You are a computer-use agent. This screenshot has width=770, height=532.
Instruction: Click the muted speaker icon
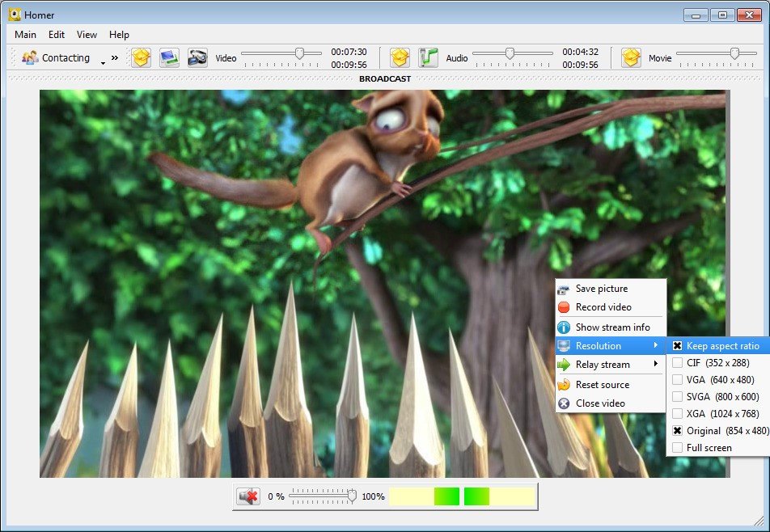coord(248,496)
